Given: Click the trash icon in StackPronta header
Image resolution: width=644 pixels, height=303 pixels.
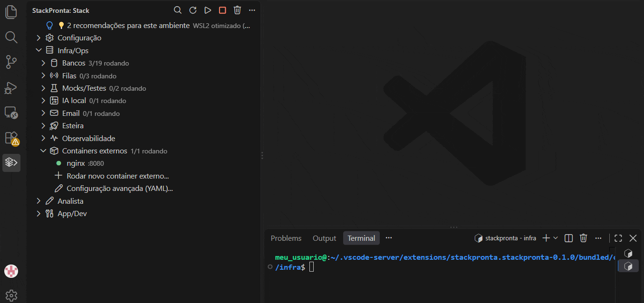Looking at the screenshot, I should [238, 10].
